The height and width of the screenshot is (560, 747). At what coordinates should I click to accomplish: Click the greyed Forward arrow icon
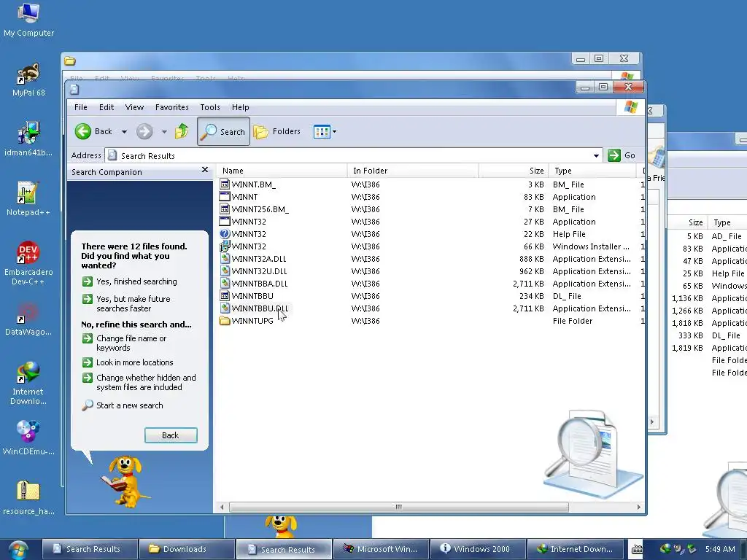coord(144,131)
